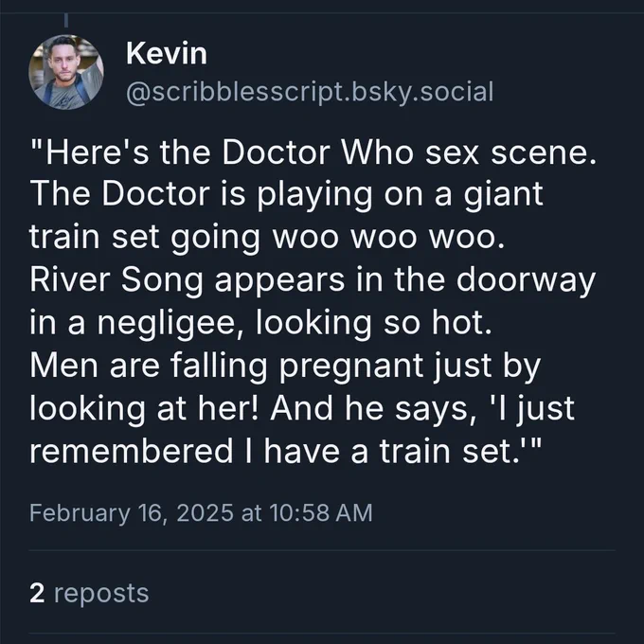Click the River Song text in post

116,279
